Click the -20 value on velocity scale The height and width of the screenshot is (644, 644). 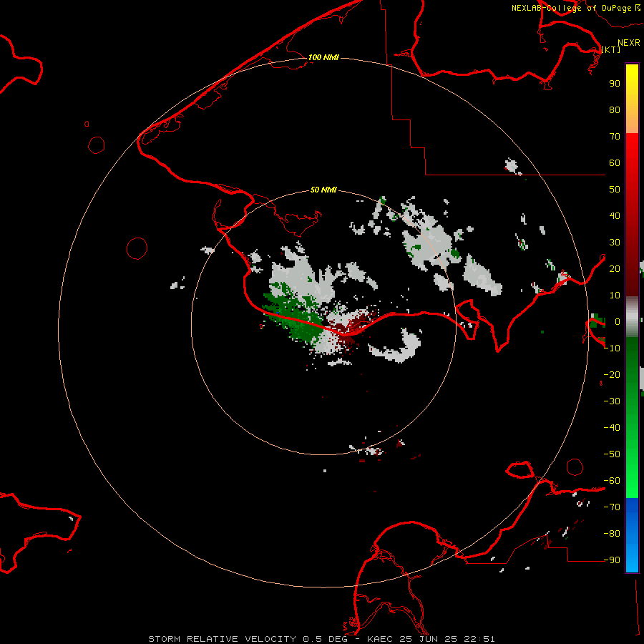[612, 374]
